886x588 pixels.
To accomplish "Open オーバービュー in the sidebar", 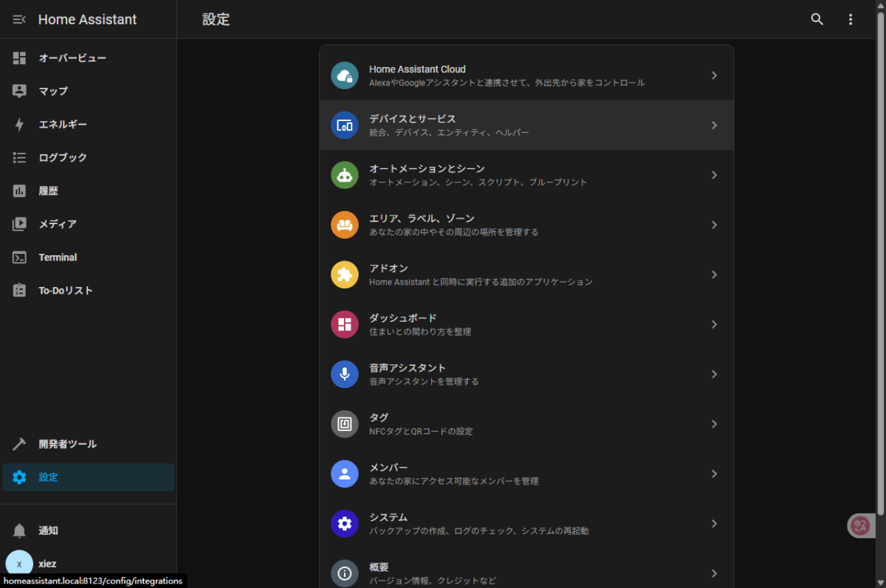I will point(89,58).
